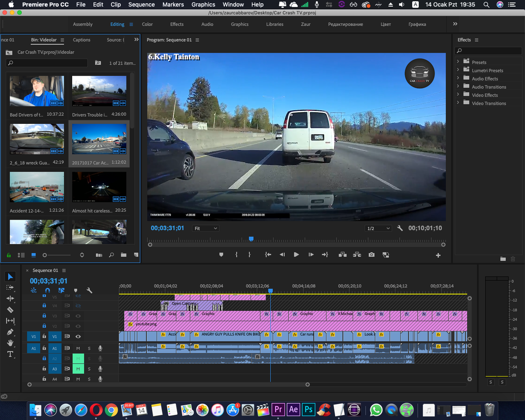Play the sequence in Program monitor
Screen dimensions: 525x420
(296, 255)
